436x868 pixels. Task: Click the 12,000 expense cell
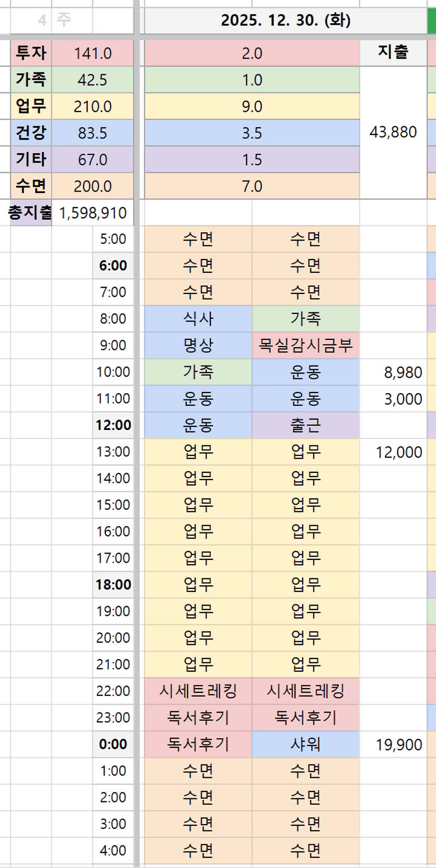point(393,452)
